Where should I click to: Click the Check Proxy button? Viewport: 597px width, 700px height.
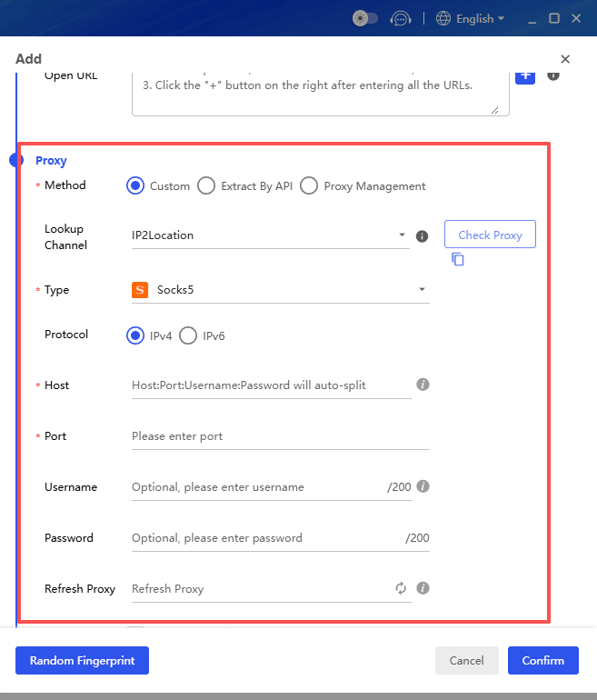click(490, 235)
